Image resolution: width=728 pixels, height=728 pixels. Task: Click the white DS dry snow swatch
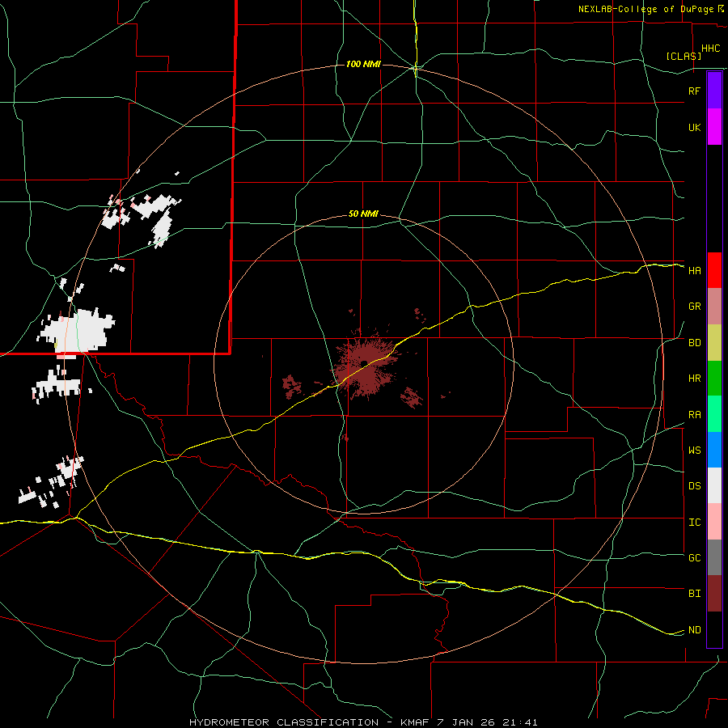(x=714, y=485)
